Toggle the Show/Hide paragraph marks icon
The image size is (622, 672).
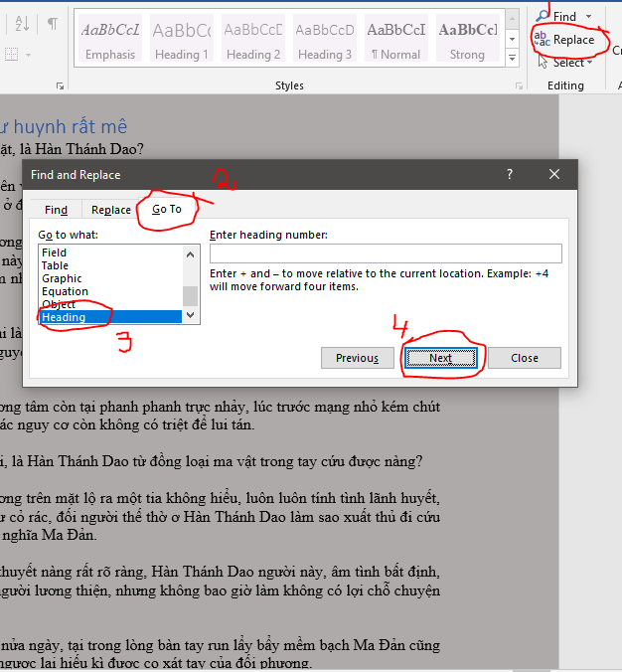click(x=52, y=23)
